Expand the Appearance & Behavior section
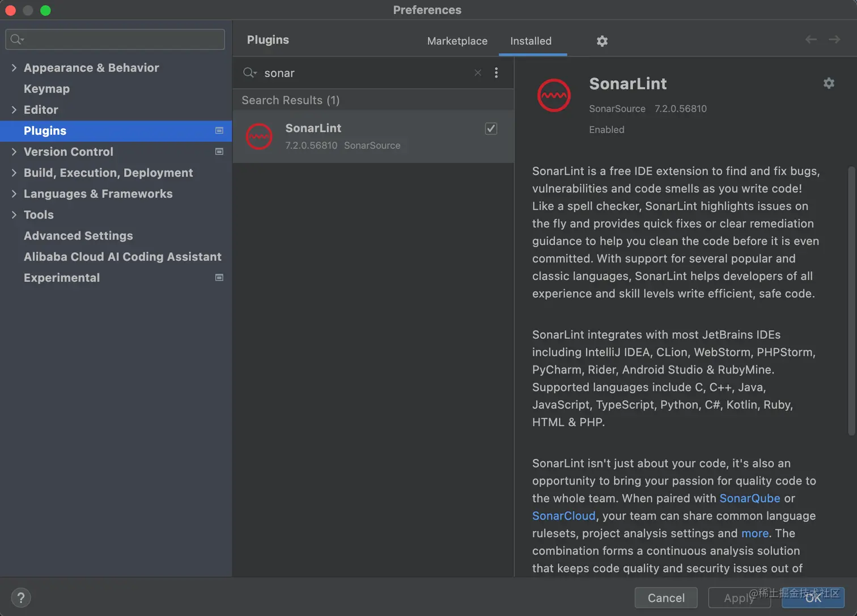 14,67
